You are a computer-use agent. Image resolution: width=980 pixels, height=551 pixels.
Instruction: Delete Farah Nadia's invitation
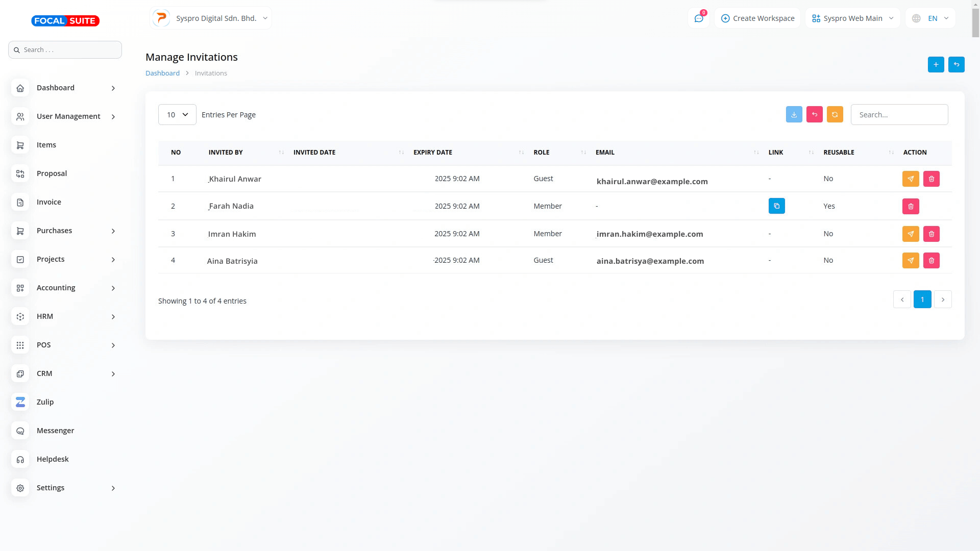[x=910, y=207]
